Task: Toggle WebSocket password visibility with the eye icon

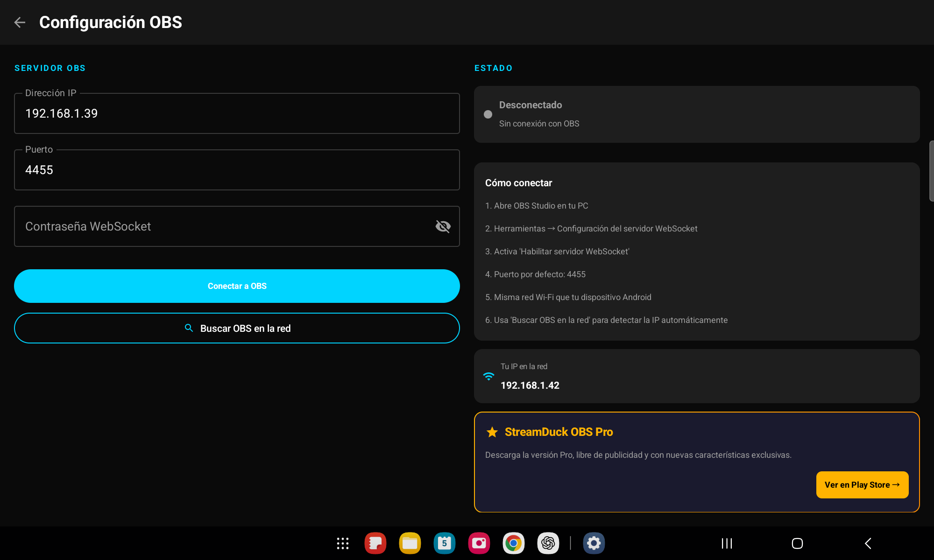Action: click(x=443, y=226)
